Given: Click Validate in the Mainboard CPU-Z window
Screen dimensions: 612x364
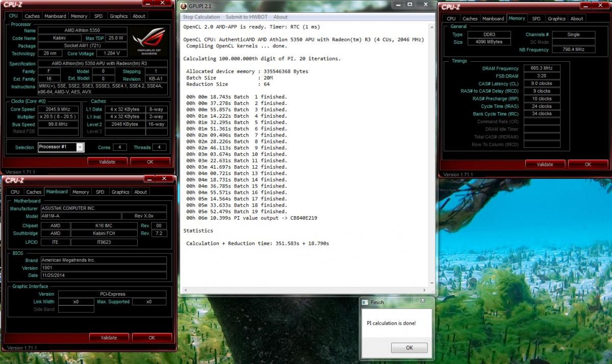Looking at the screenshot, I should (109, 337).
